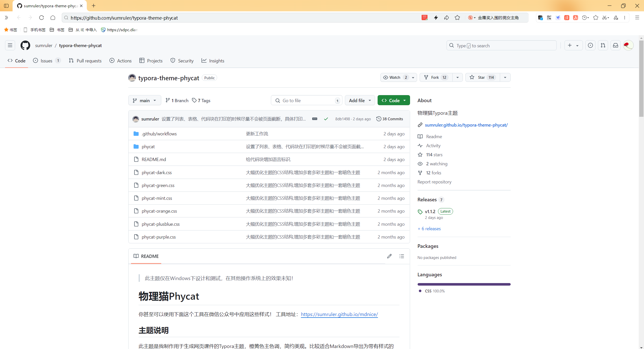Toggle the browser sidebar panel icon
The width and height of the screenshot is (644, 349).
click(6, 6)
